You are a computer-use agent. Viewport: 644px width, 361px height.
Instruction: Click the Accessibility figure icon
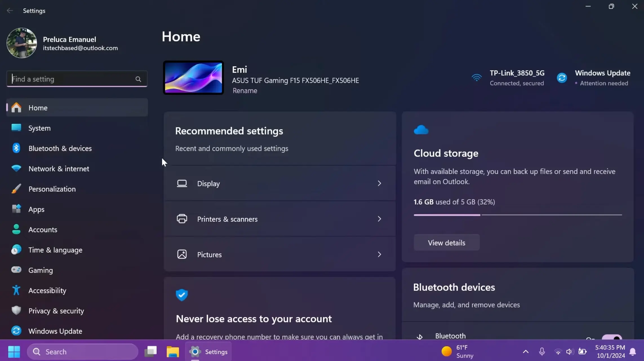click(16, 290)
